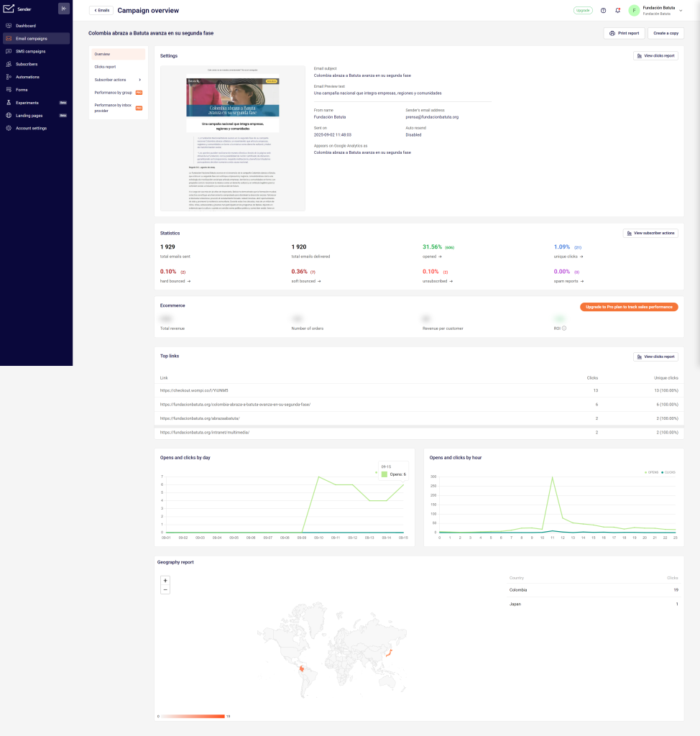Open notifications bell icon
Screen dimensions: 700x736
(617, 11)
